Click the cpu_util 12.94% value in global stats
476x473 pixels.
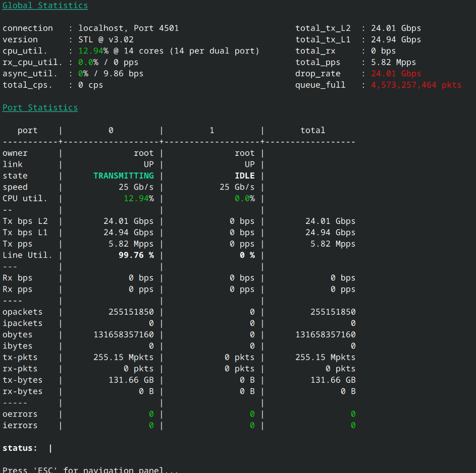93,51
